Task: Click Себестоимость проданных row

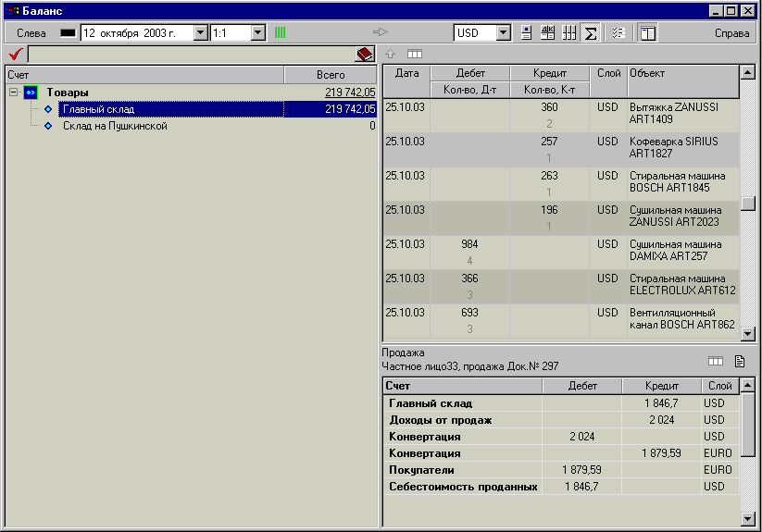Action: point(561,487)
